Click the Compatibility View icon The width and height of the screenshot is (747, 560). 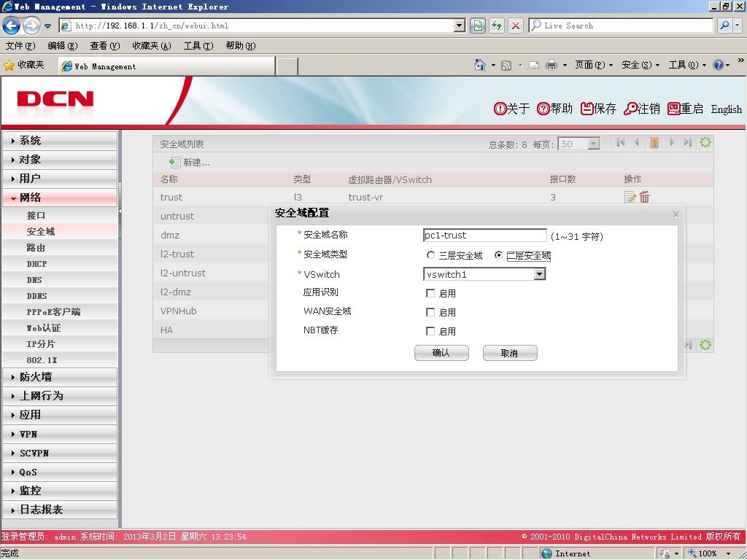click(x=478, y=26)
